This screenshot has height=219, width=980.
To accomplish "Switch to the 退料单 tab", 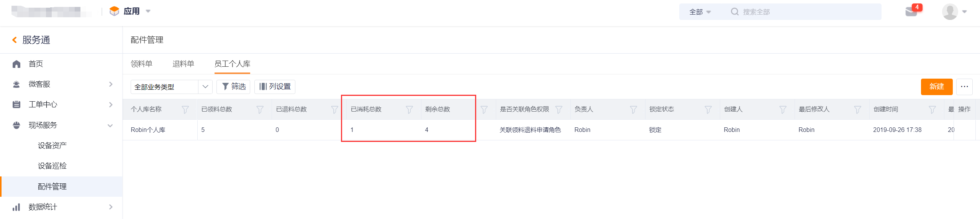I will (x=183, y=64).
